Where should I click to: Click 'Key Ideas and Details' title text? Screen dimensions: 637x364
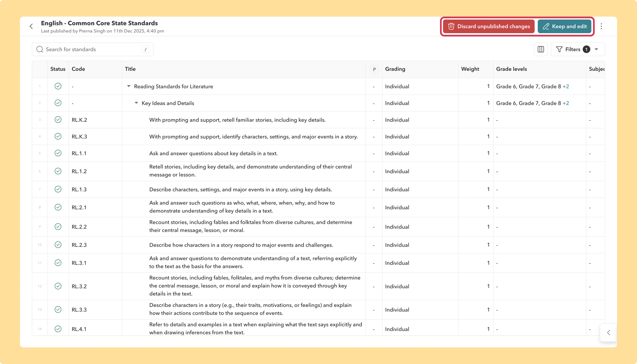pyautogui.click(x=168, y=103)
